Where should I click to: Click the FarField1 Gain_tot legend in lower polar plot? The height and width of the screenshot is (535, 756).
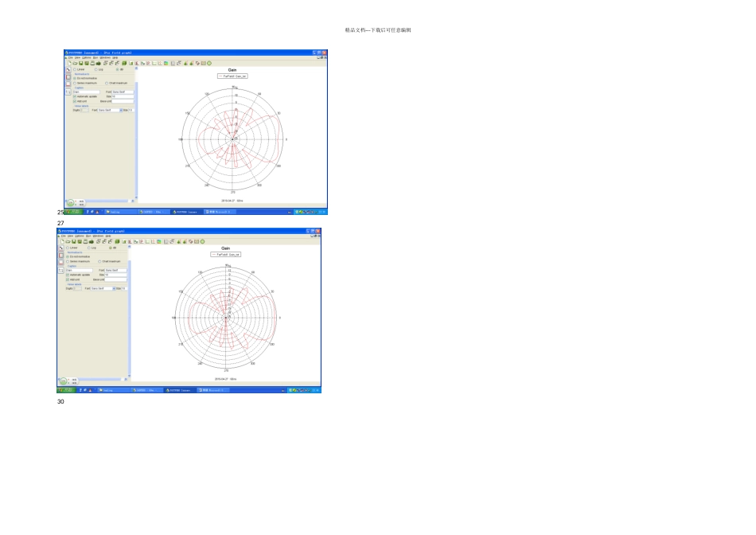(x=226, y=254)
